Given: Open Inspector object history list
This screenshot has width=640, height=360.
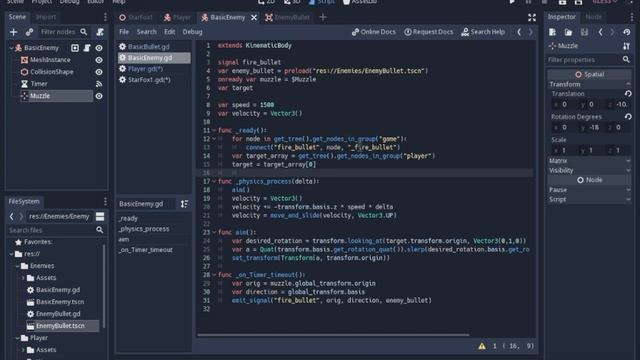Looking at the screenshot, I should [x=627, y=32].
